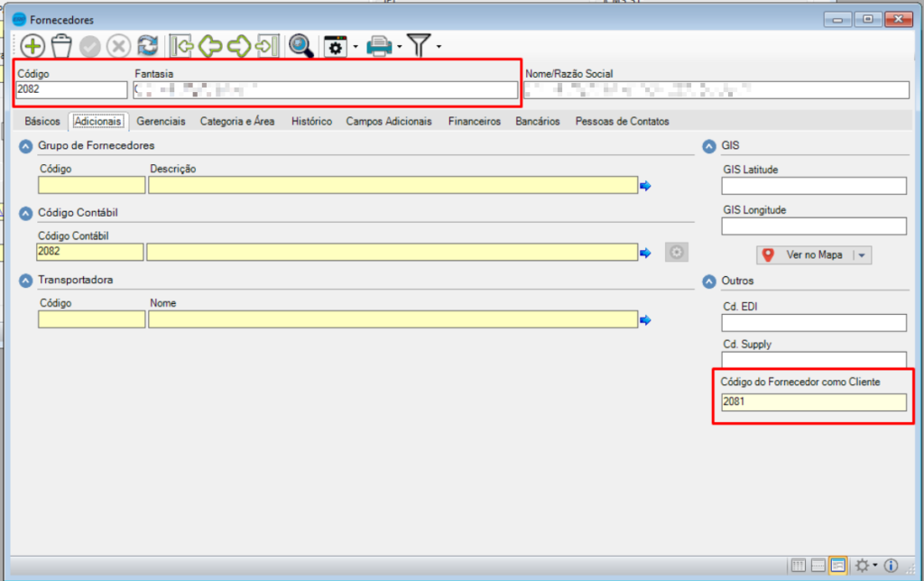Go to the first record arrow
Image resolution: width=924 pixels, height=581 pixels.
pos(183,45)
